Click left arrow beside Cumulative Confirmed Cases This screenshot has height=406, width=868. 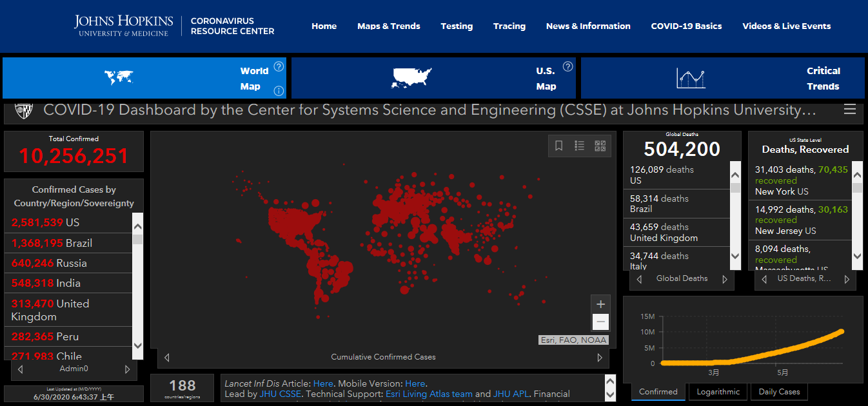tap(167, 357)
